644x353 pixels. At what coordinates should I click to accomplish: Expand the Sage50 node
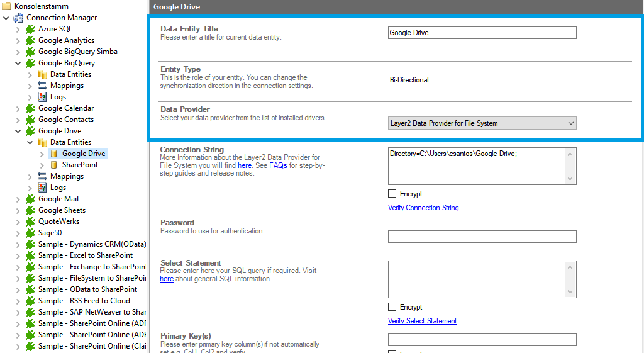click(18, 233)
